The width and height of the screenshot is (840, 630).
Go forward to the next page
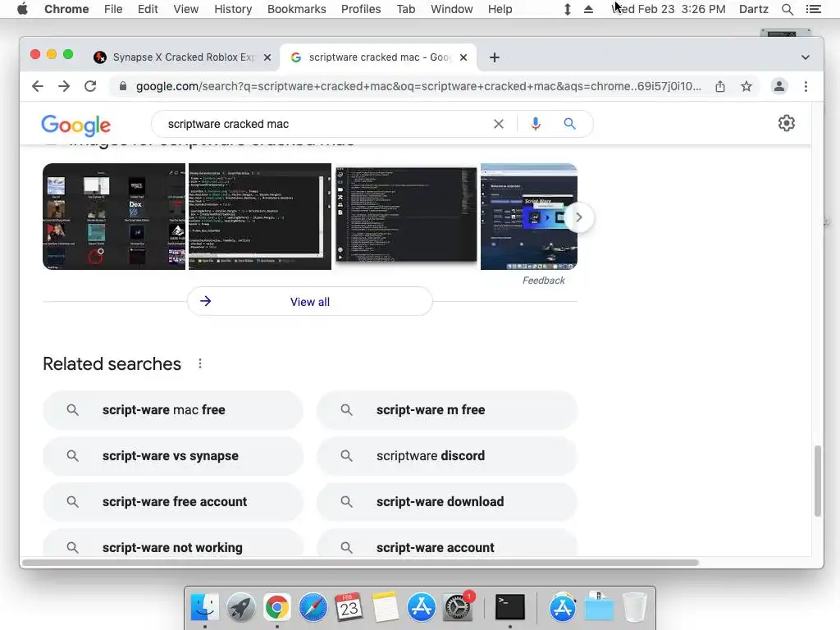pyautogui.click(x=64, y=86)
